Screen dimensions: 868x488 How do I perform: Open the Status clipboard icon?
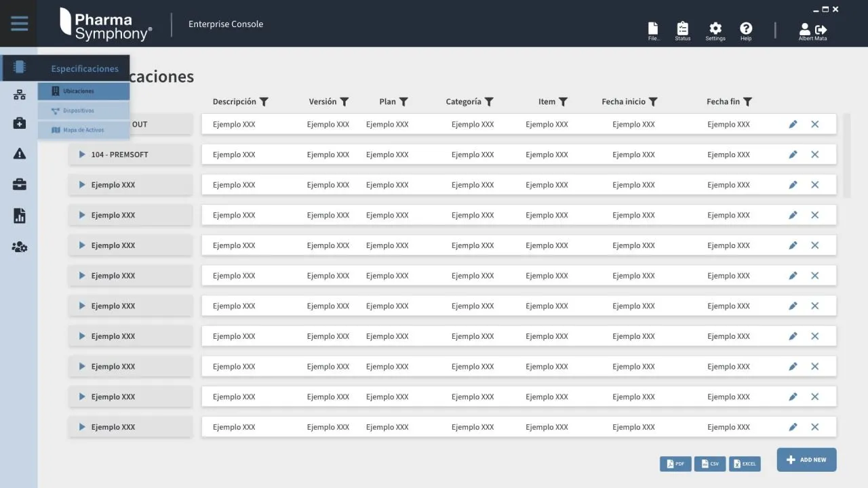[682, 30]
